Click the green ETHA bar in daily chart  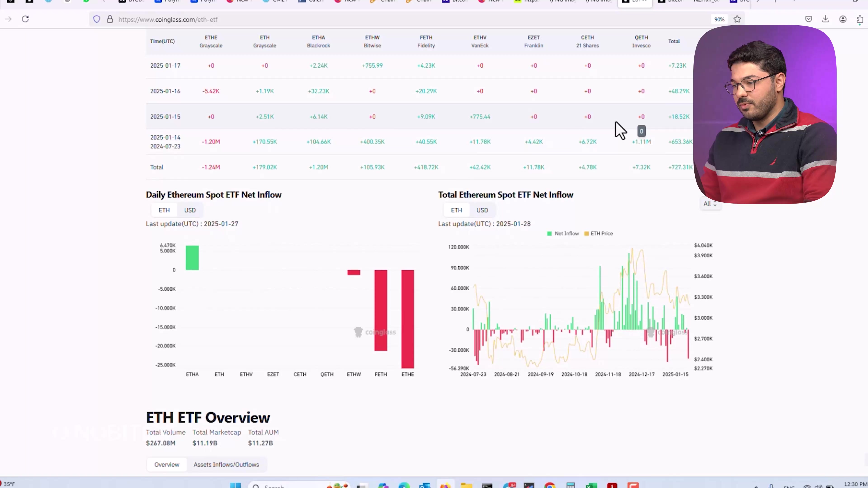click(192, 258)
